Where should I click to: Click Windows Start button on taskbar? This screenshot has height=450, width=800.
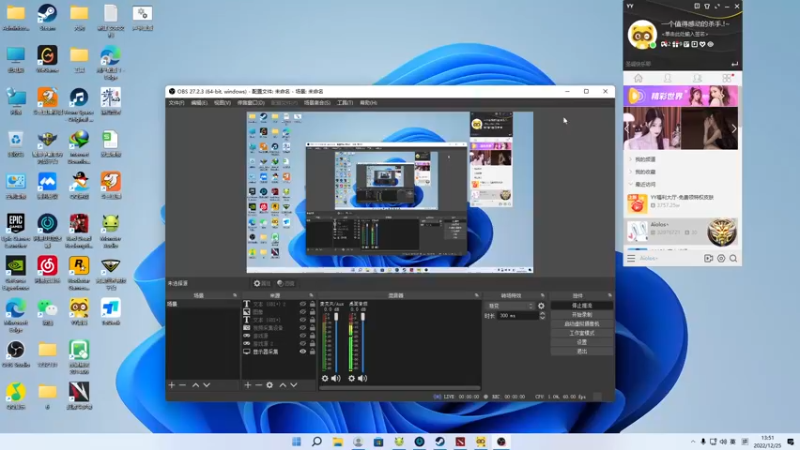pyautogui.click(x=296, y=441)
